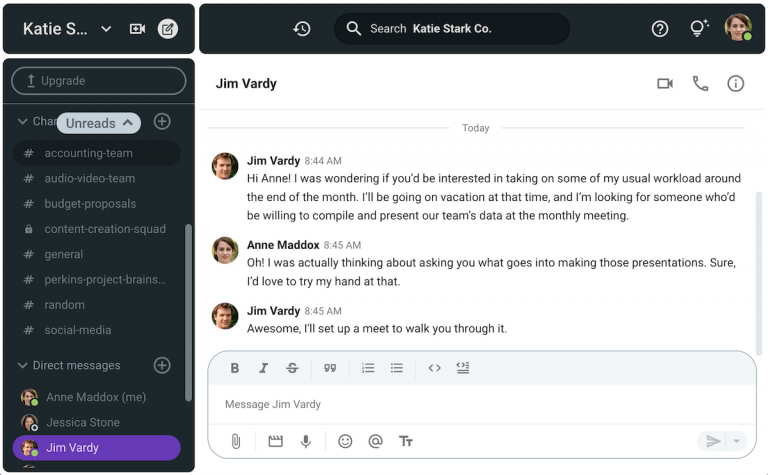Viewport: 768px width, 475px height.
Task: Toggle italic text formatting
Action: pos(263,368)
